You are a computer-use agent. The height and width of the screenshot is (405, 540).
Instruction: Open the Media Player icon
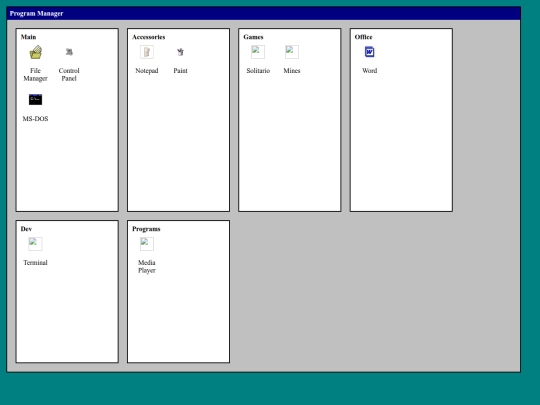tap(147, 244)
